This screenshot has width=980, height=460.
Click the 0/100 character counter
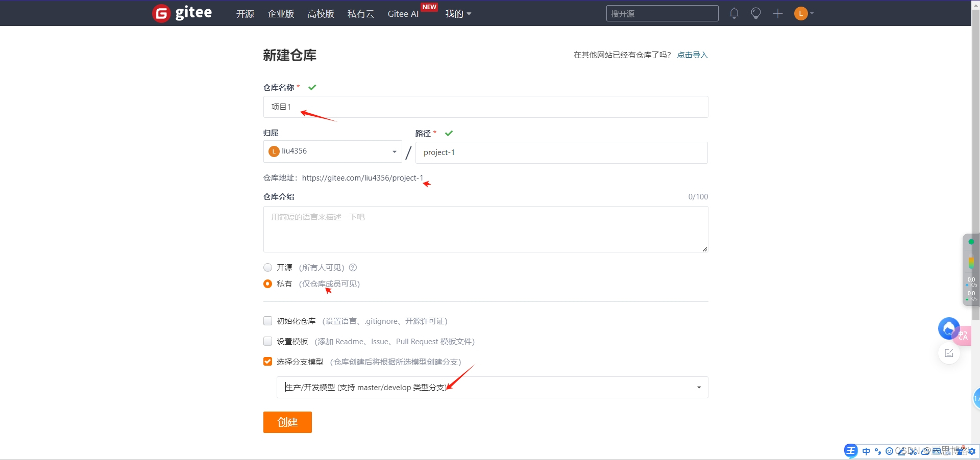click(x=698, y=196)
